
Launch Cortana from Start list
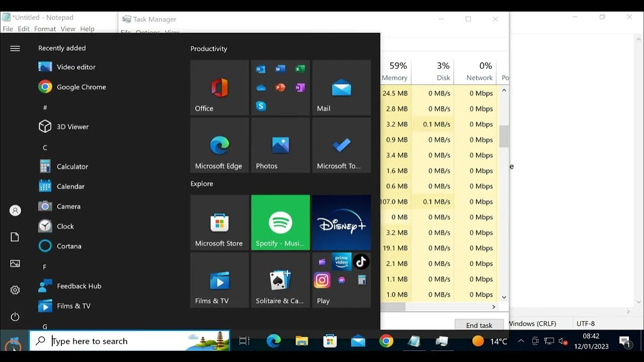[60, 246]
